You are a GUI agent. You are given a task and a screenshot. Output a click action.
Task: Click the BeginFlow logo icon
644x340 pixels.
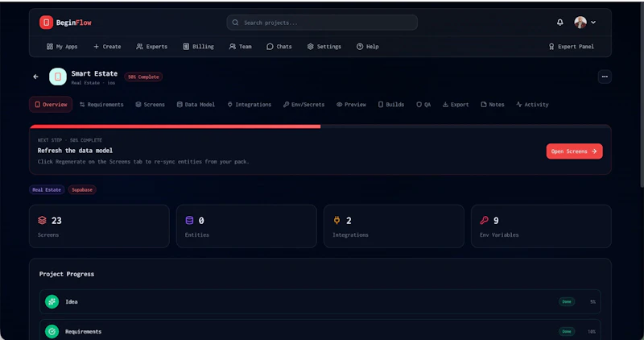(46, 23)
